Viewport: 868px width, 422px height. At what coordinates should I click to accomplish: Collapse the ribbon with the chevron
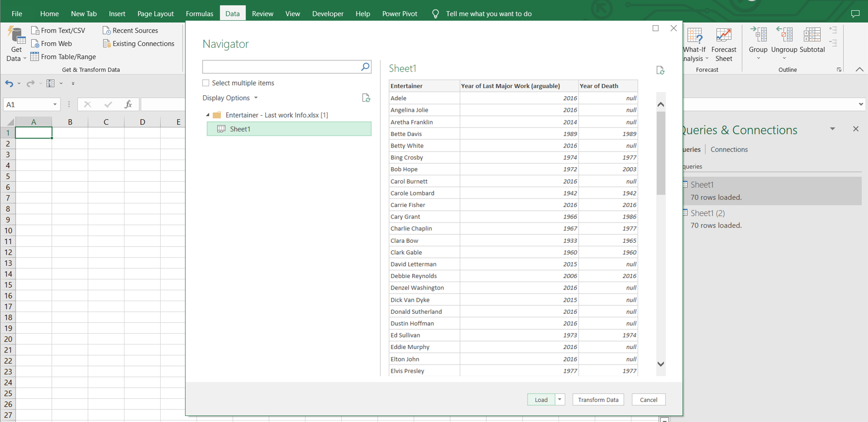click(x=859, y=69)
